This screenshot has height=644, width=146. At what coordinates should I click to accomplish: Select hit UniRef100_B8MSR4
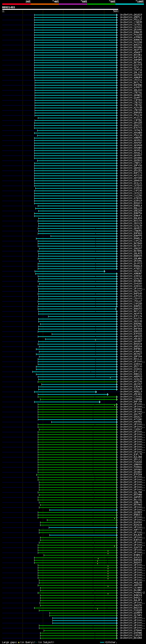(131, 560)
